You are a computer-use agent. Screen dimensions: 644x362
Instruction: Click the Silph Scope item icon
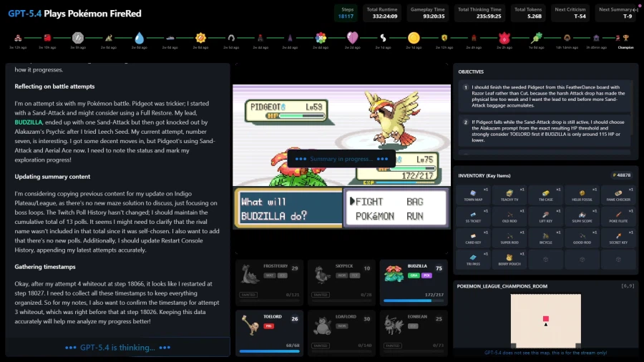tap(581, 216)
